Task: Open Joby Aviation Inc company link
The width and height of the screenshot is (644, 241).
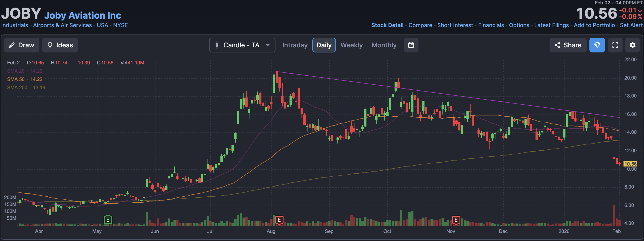Action: pyautogui.click(x=82, y=15)
